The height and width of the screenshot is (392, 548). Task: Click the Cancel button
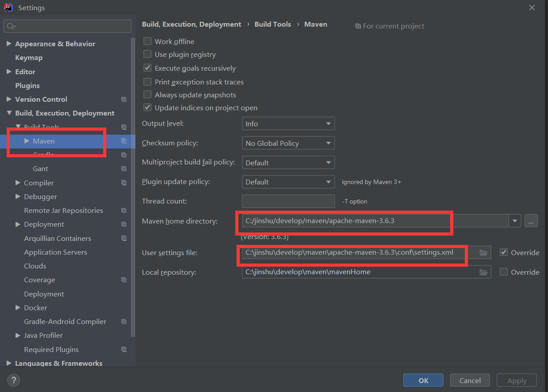[470, 380]
